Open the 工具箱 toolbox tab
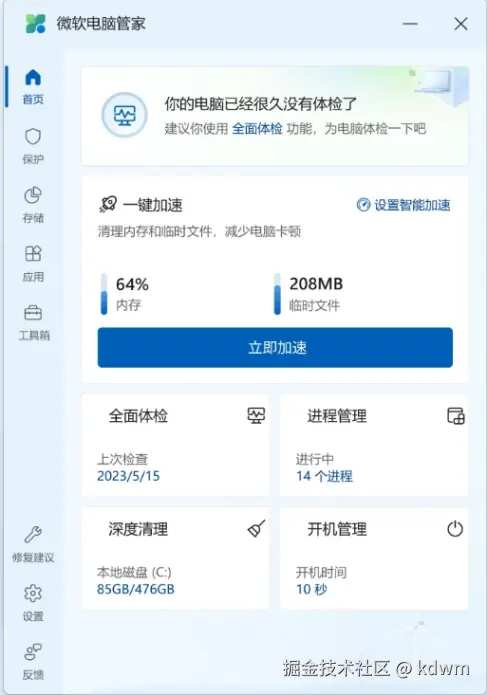The height and width of the screenshot is (695, 487). pos(34,323)
